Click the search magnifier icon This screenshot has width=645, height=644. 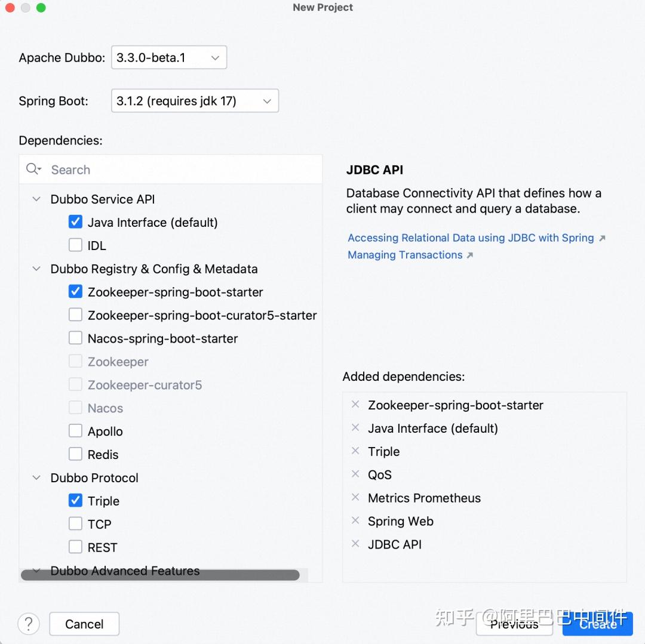[34, 169]
